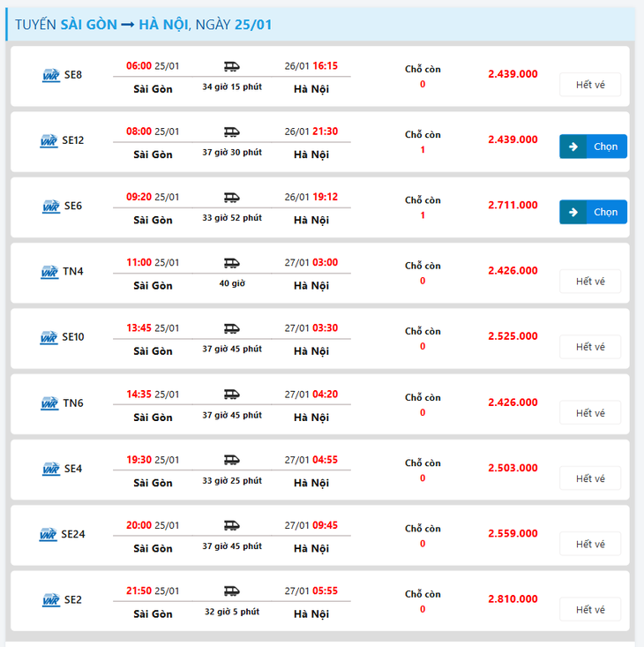Click the VNR logo next to TN4
The height and width of the screenshot is (647, 644).
[x=49, y=273]
